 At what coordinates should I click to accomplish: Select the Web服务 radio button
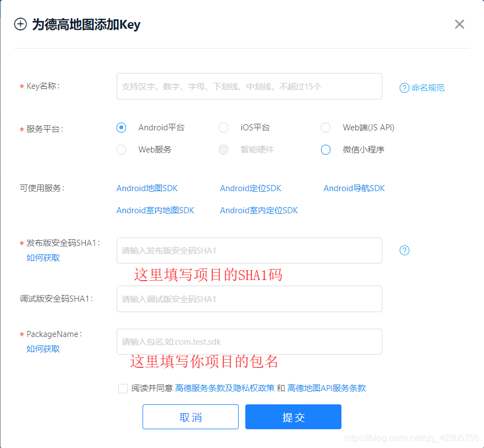click(122, 150)
